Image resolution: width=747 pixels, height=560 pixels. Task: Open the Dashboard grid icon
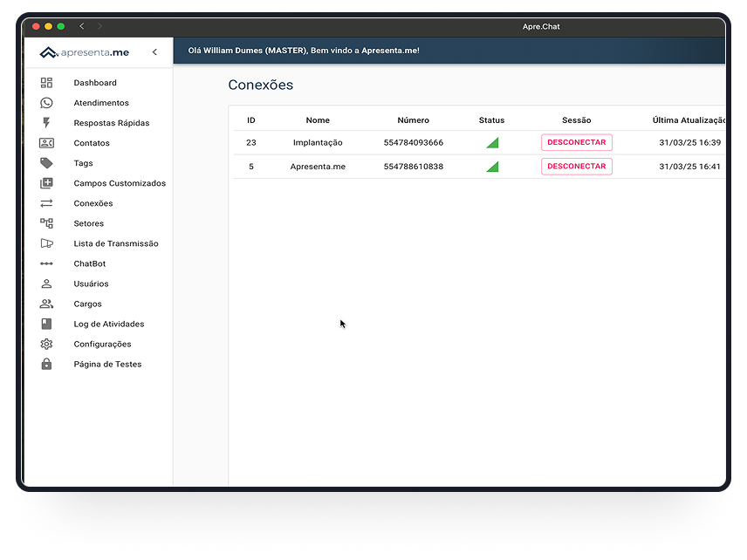[46, 83]
